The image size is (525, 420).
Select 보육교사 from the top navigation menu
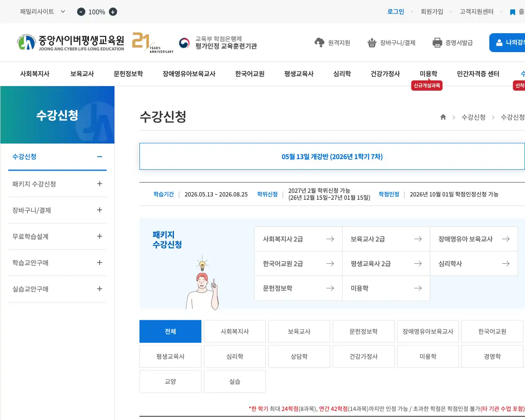click(82, 74)
